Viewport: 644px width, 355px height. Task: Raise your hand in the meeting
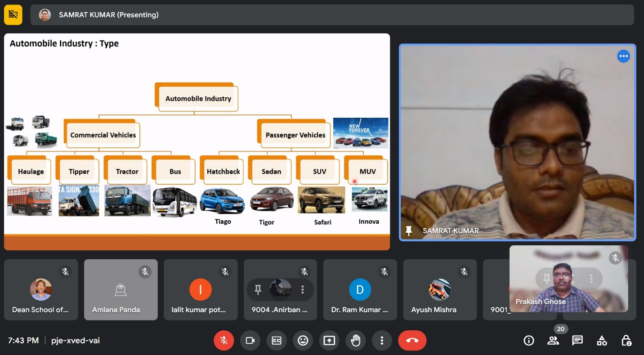356,341
